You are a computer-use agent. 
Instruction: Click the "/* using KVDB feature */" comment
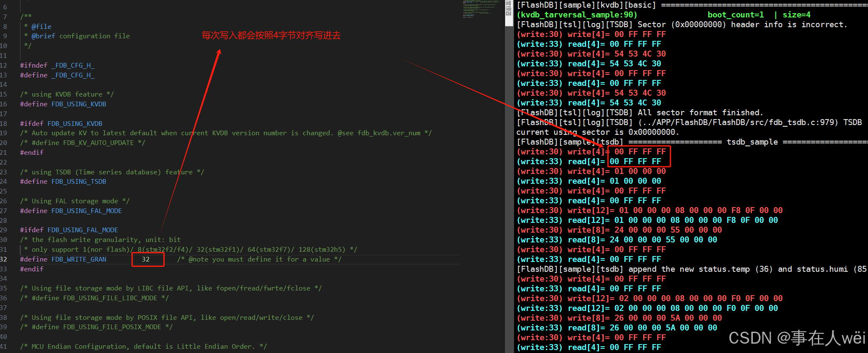coord(67,94)
